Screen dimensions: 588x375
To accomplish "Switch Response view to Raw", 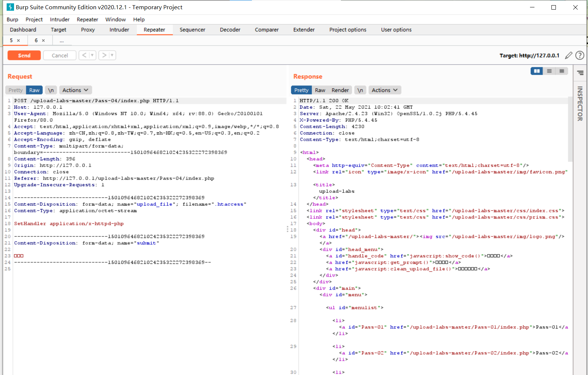I will tap(320, 90).
